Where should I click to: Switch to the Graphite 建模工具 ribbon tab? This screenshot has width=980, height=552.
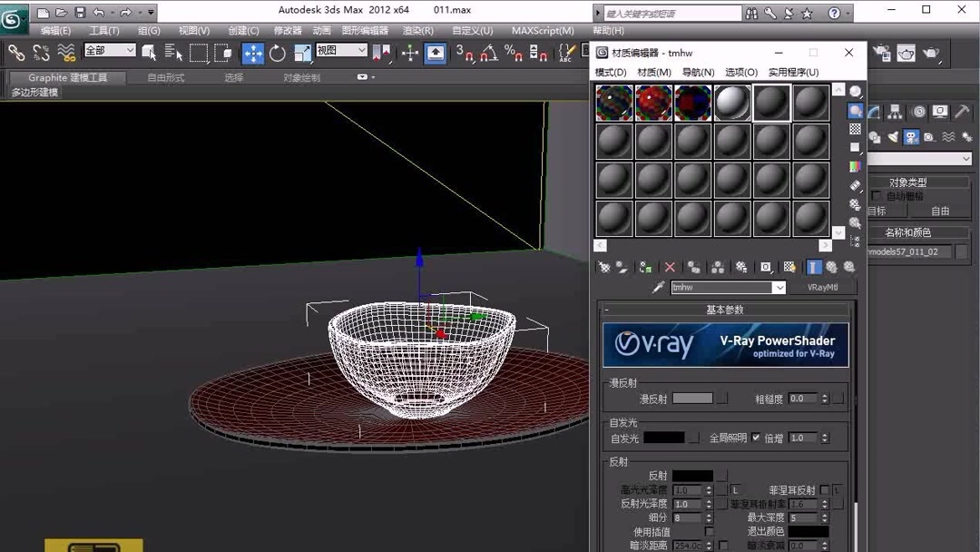[x=69, y=78]
